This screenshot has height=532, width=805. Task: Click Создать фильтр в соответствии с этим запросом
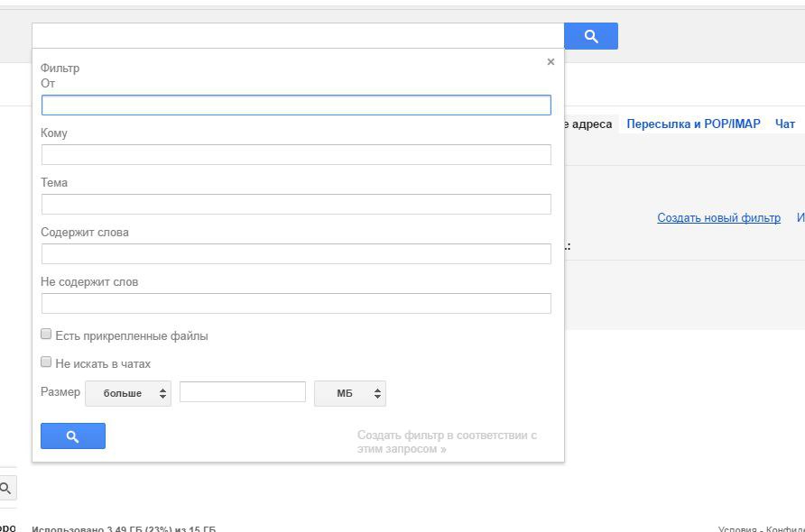tap(447, 442)
